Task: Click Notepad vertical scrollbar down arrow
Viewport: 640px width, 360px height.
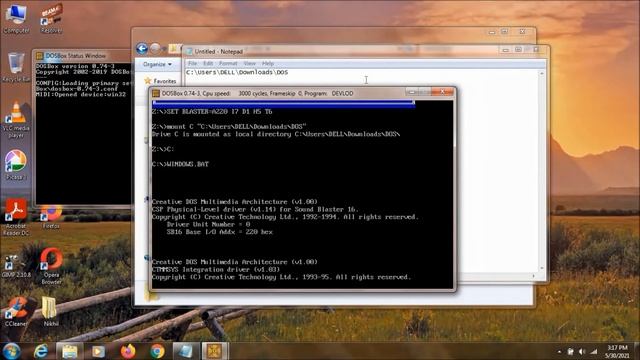Action: [542, 268]
